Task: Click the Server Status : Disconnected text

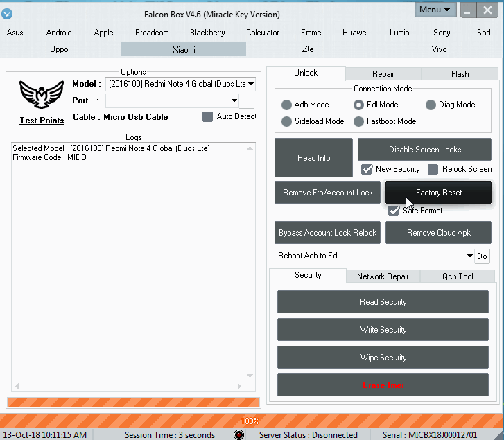Action: coord(309,435)
